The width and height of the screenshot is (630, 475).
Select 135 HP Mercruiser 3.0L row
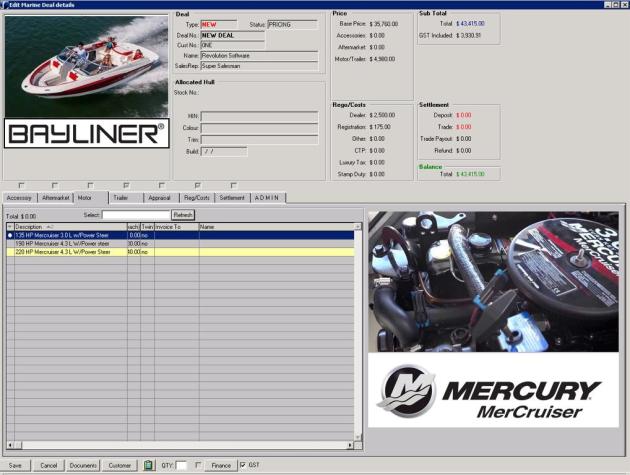pos(180,235)
